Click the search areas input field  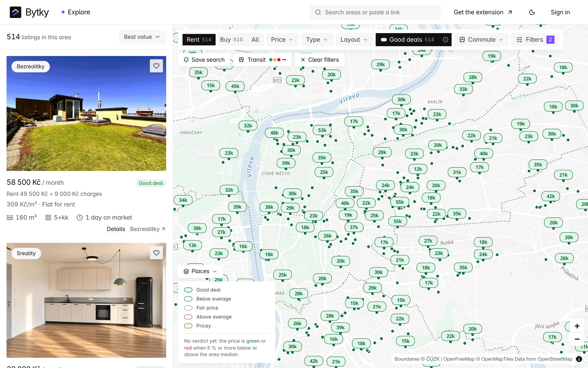pyautogui.click(x=375, y=12)
